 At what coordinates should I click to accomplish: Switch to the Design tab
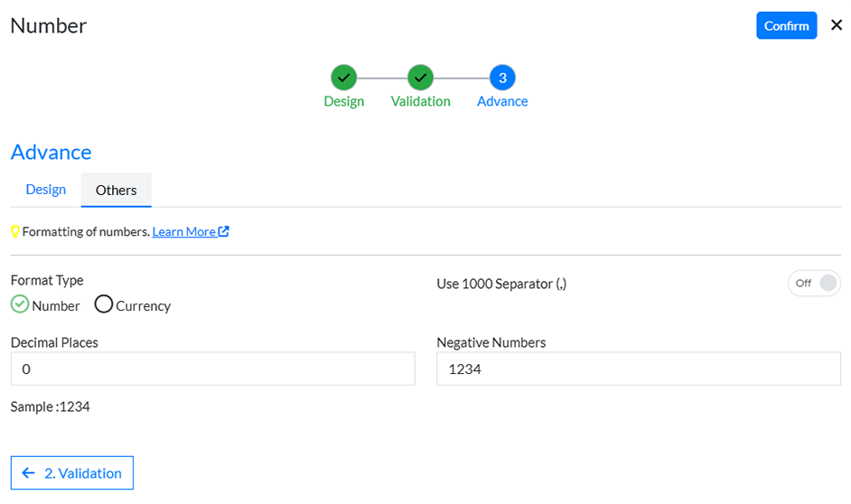[x=46, y=190]
